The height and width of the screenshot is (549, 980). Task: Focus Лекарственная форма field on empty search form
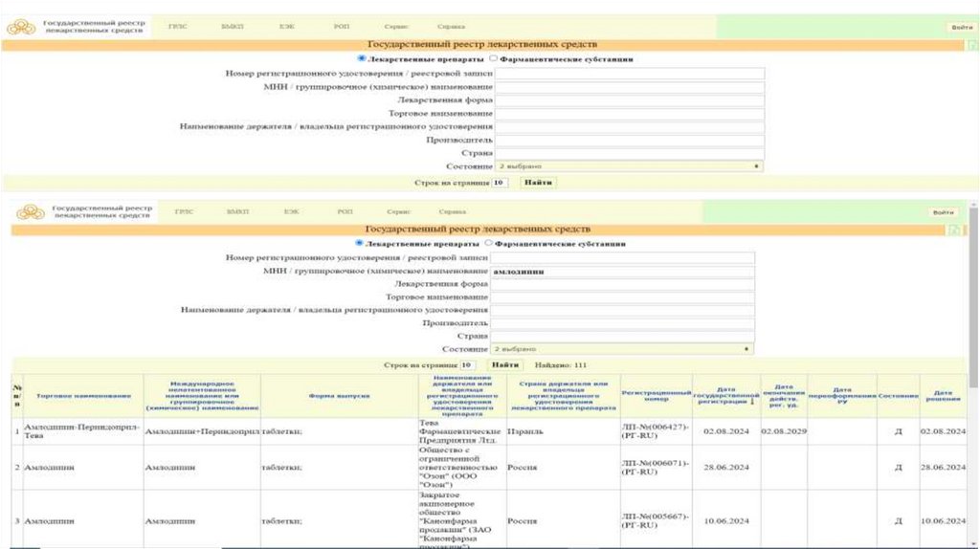point(630,99)
